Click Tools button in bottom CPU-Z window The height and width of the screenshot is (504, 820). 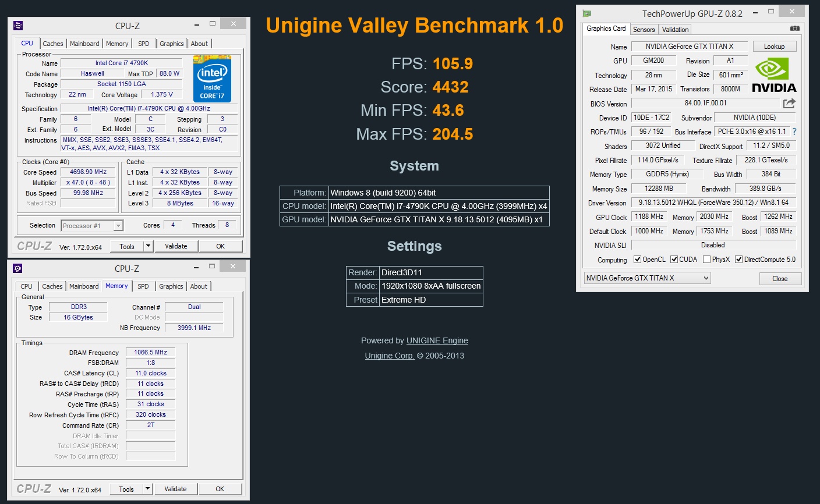(126, 489)
